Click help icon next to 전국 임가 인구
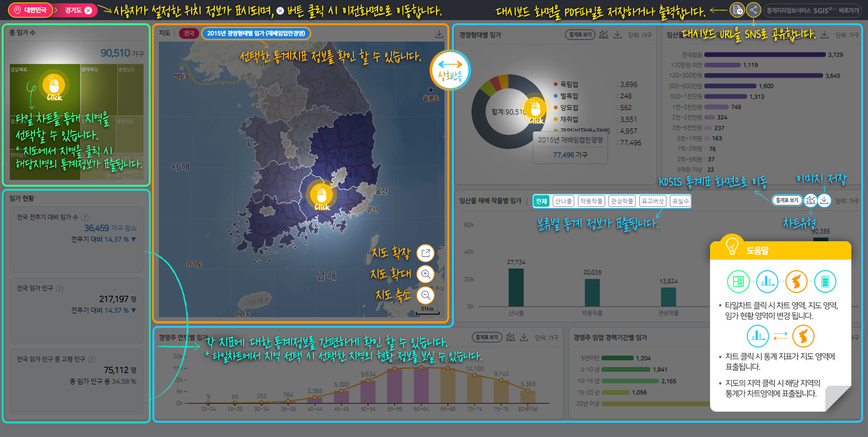This screenshot has height=437, width=868. pos(60,288)
